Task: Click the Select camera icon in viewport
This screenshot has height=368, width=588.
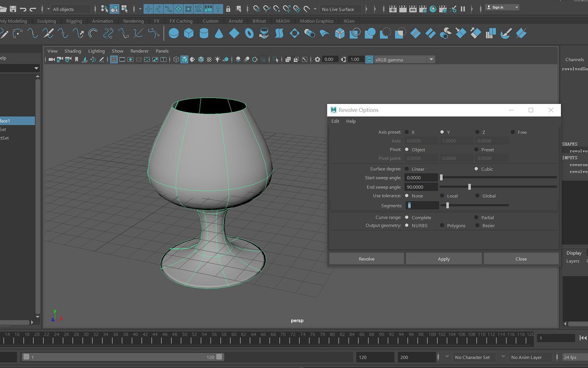Action: click(52, 59)
